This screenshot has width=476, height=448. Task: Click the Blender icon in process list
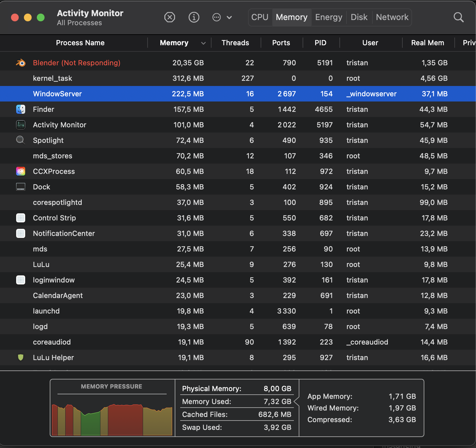pyautogui.click(x=21, y=63)
